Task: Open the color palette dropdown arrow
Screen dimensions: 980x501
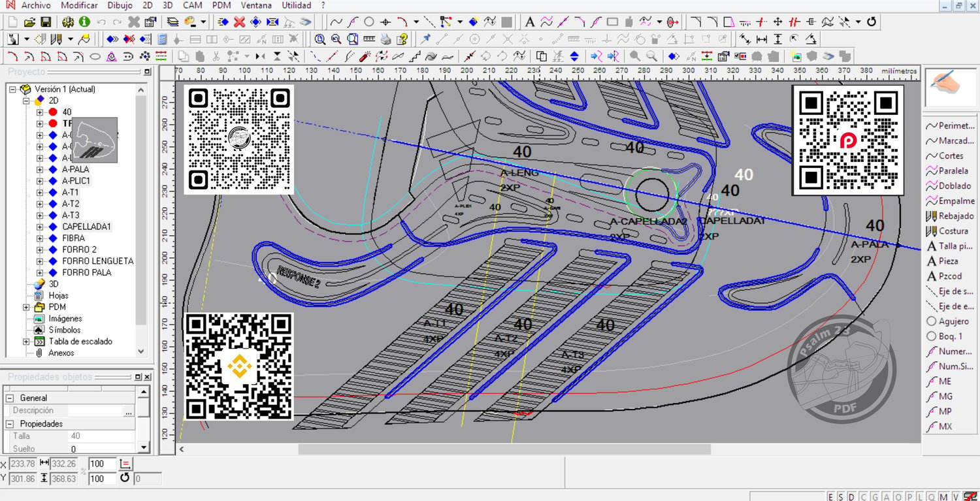Action: (x=203, y=22)
